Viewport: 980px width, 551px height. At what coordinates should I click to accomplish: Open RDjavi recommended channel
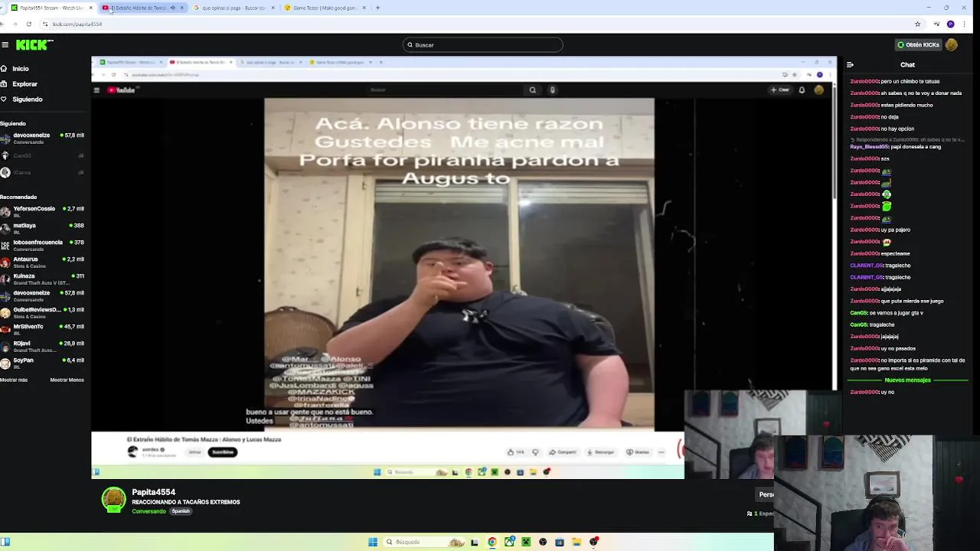tap(42, 347)
